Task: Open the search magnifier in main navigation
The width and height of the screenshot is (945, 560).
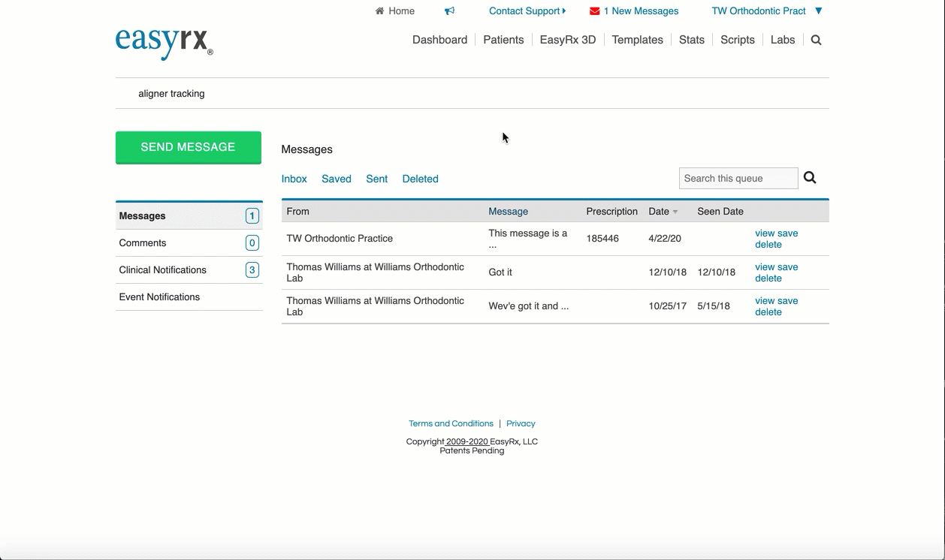Action: [x=817, y=40]
